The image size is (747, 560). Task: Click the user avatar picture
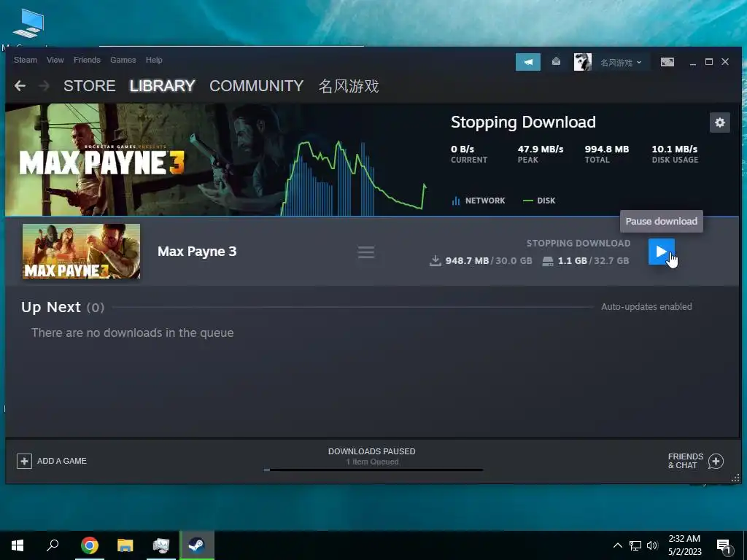(x=582, y=62)
